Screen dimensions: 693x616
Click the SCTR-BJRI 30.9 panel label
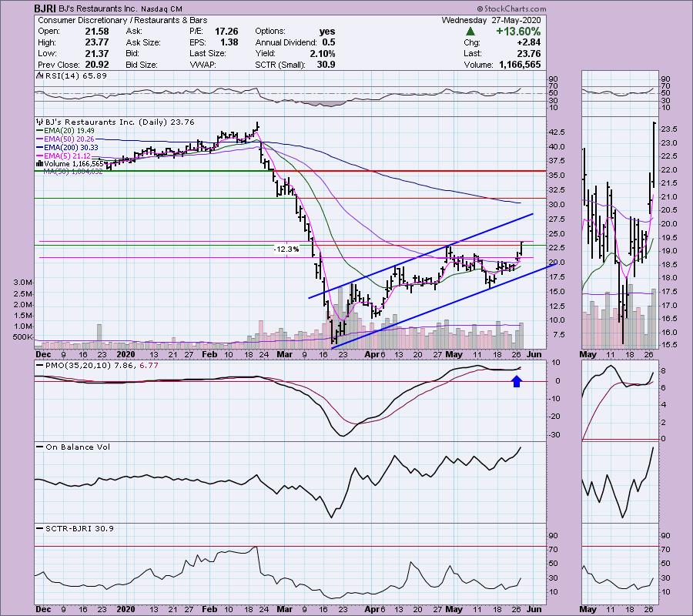click(x=79, y=528)
